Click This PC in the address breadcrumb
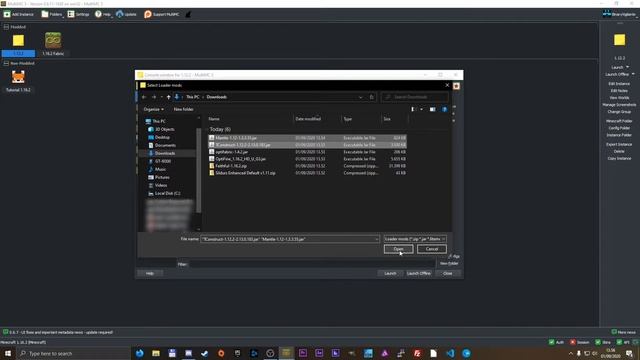 [x=193, y=97]
